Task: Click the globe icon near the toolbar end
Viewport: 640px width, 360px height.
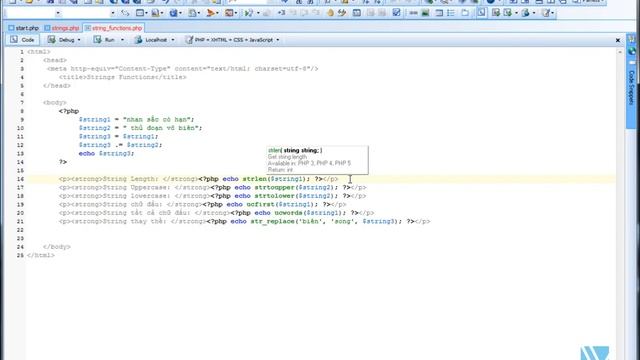Action: coord(526,13)
